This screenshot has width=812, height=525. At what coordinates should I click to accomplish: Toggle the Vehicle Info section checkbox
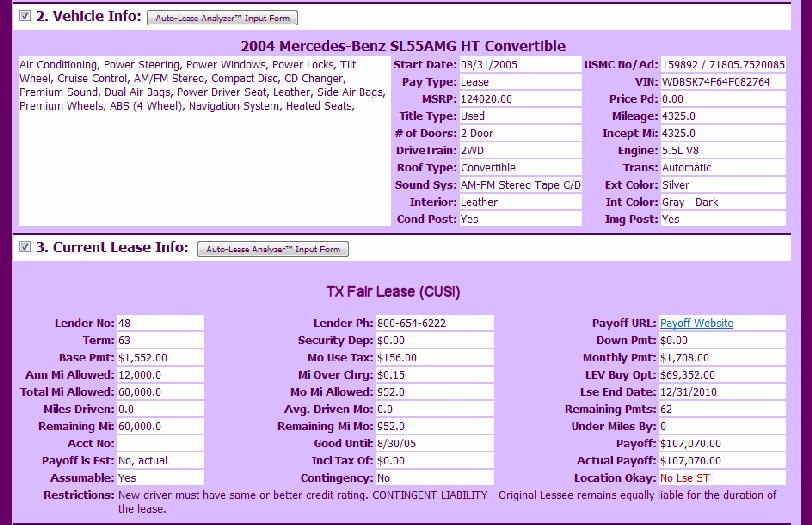pyautogui.click(x=25, y=16)
